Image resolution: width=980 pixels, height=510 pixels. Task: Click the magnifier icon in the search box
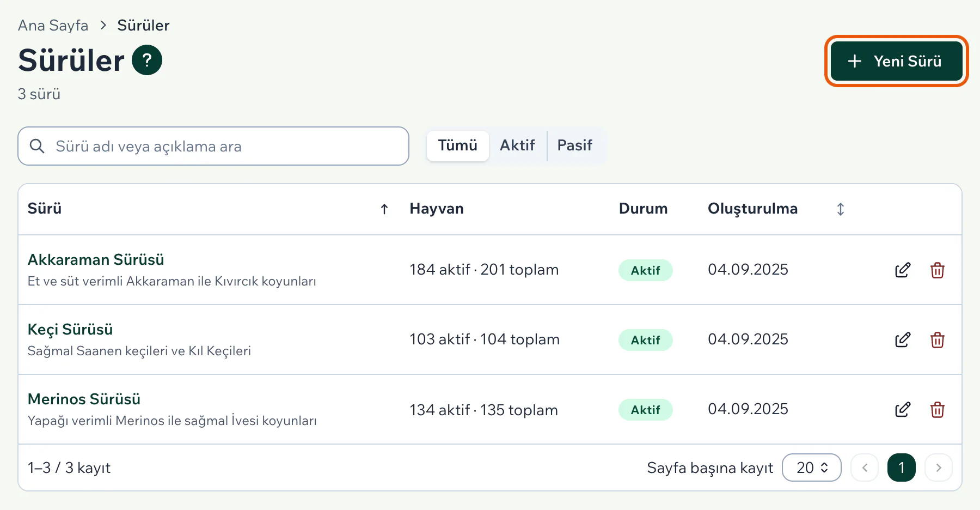[x=37, y=146]
